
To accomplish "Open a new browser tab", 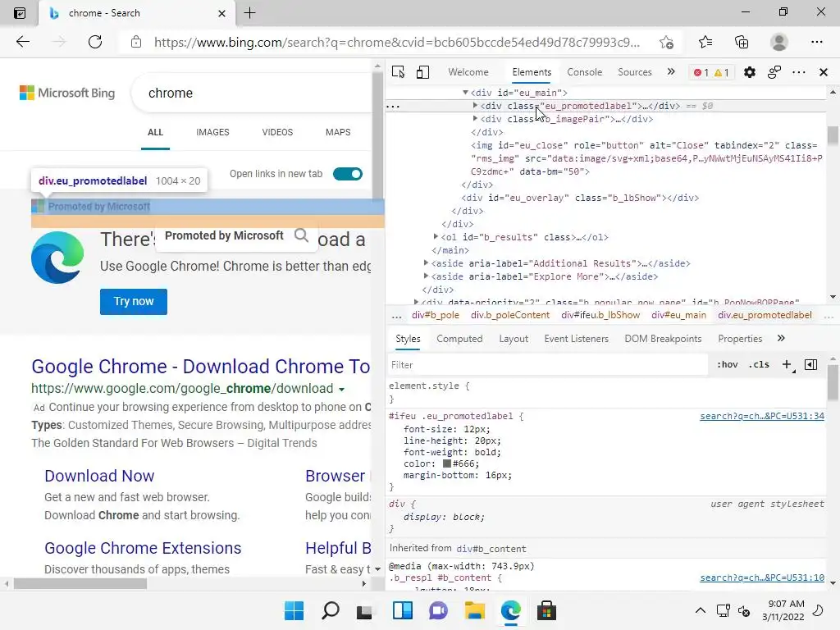I will click(249, 13).
